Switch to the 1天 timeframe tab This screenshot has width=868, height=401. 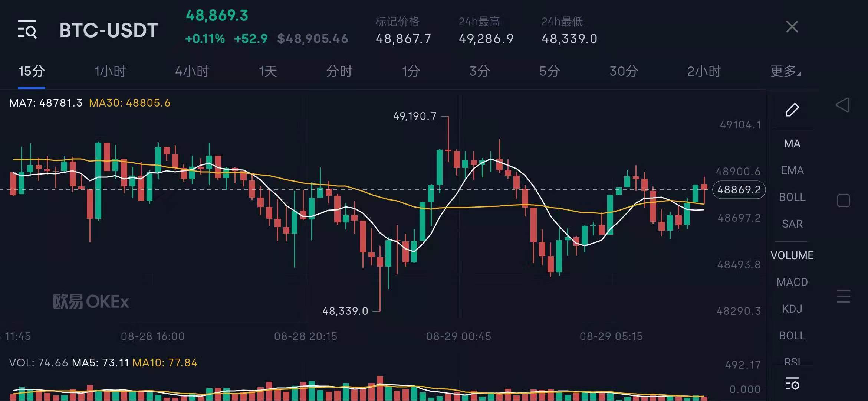(x=267, y=71)
